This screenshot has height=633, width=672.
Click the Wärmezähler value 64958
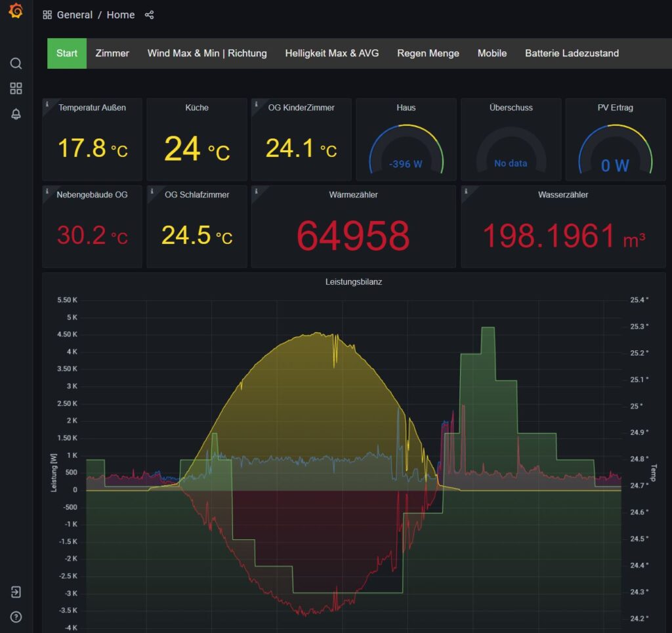click(353, 235)
